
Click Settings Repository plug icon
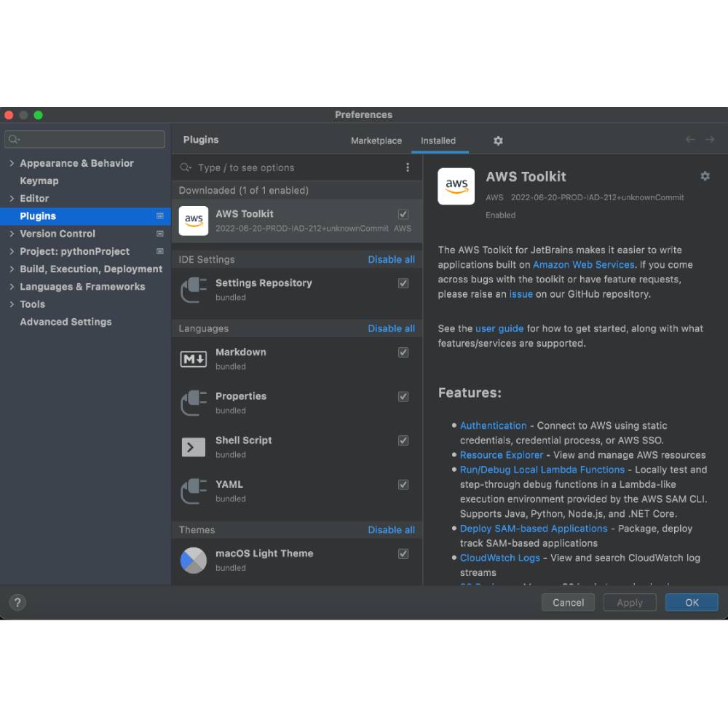coord(194,290)
